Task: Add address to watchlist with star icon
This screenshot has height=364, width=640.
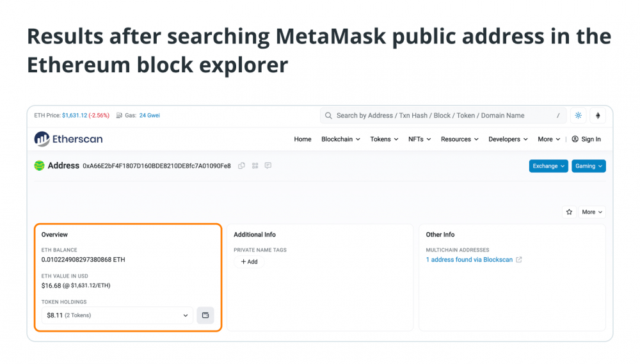Action: tap(570, 212)
